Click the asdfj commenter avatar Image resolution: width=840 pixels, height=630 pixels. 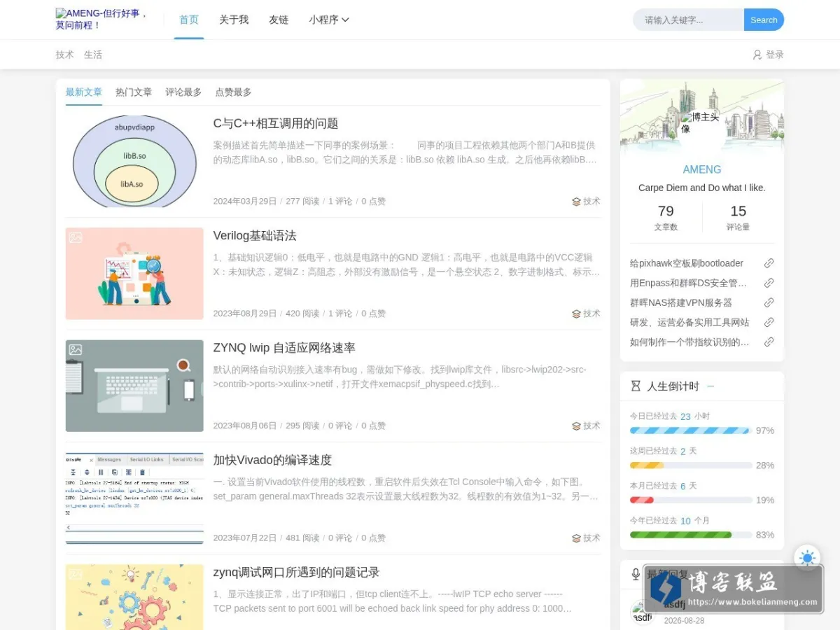(642, 612)
